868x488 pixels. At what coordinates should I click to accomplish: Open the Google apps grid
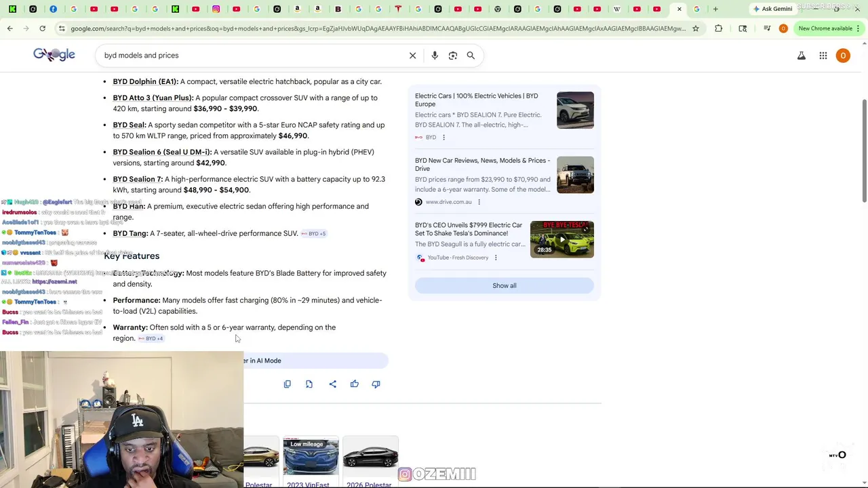823,56
